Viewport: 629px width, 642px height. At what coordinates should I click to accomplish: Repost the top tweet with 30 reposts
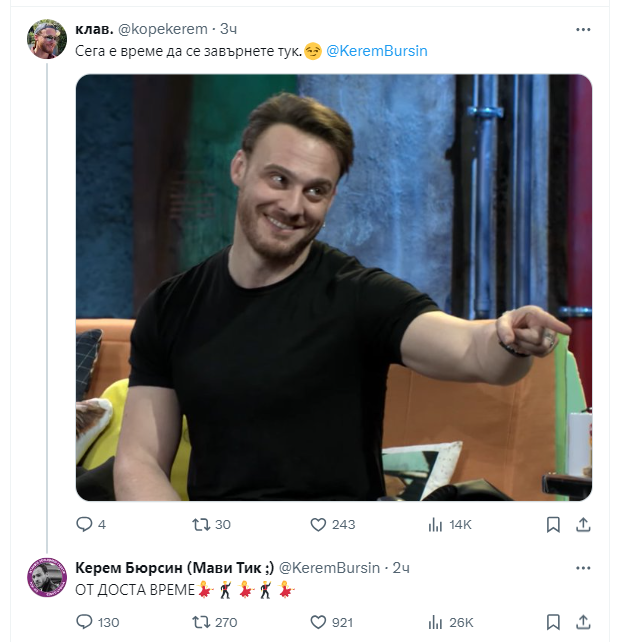(x=201, y=524)
